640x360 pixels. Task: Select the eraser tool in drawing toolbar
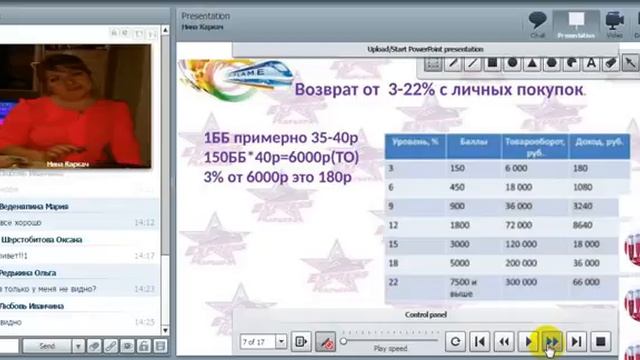click(610, 63)
